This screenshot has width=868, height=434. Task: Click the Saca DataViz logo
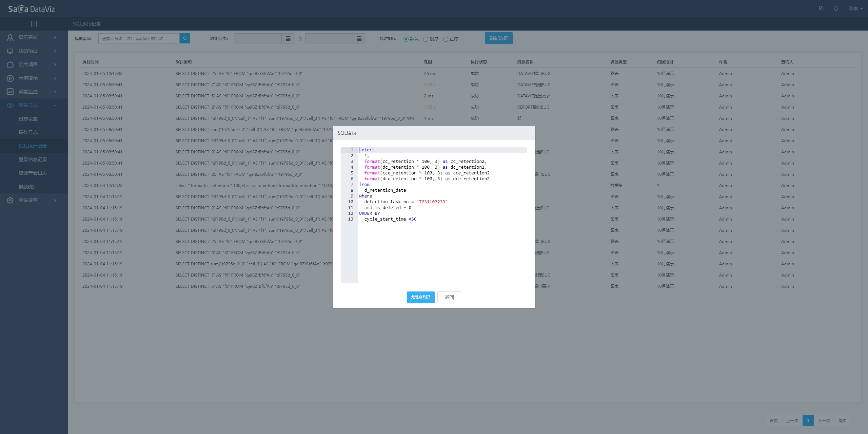tap(31, 9)
